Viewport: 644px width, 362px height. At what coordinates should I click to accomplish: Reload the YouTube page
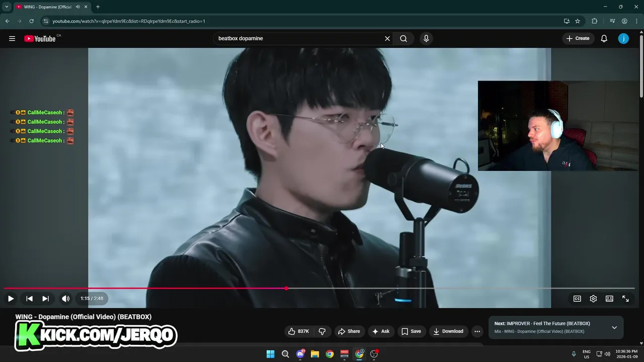click(x=31, y=21)
